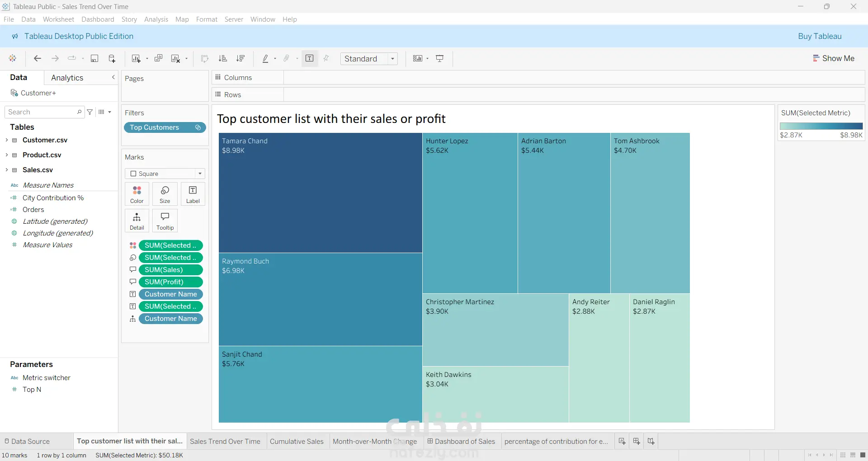This screenshot has height=461, width=868.
Task: Click the Buy Tableau link
Action: click(820, 36)
